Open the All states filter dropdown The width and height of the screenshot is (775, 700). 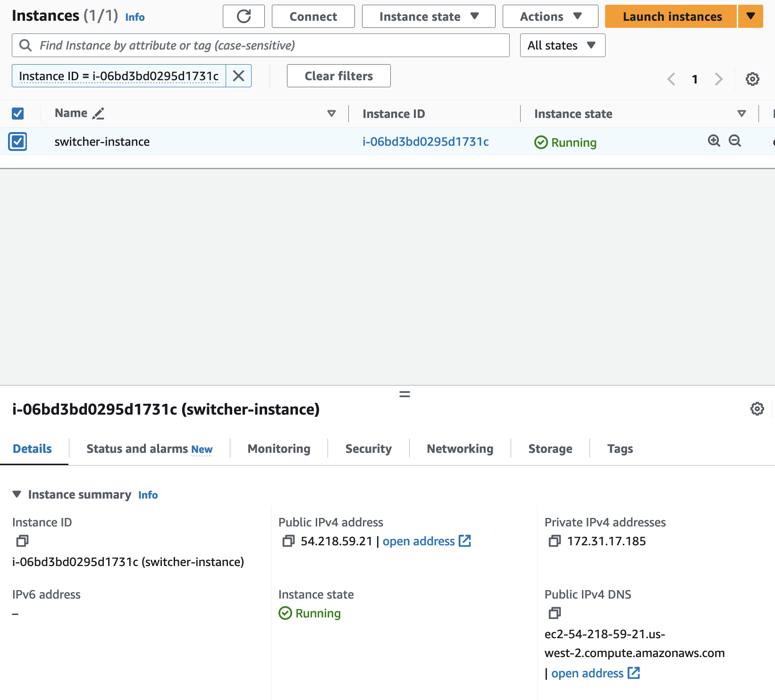tap(562, 46)
